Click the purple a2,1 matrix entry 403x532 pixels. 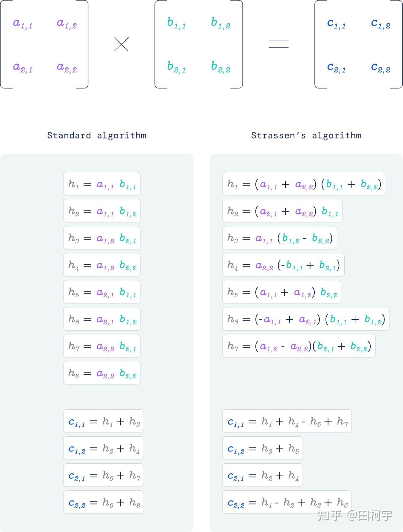[x=22, y=67]
